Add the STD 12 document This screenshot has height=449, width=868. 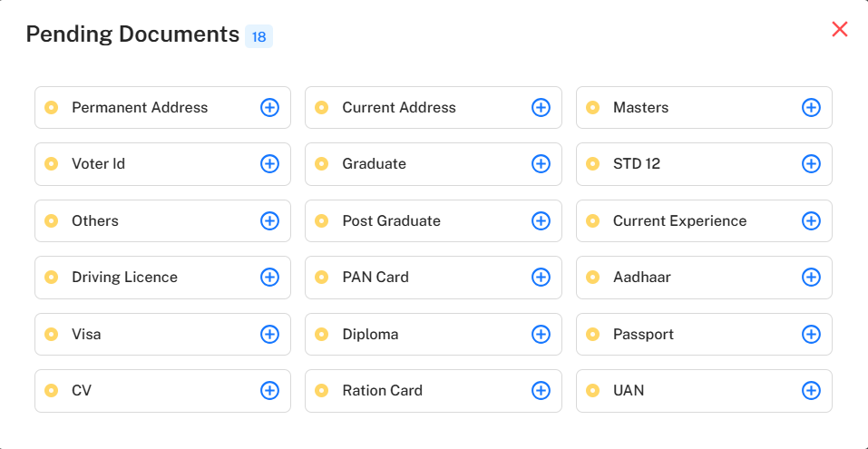(x=811, y=164)
